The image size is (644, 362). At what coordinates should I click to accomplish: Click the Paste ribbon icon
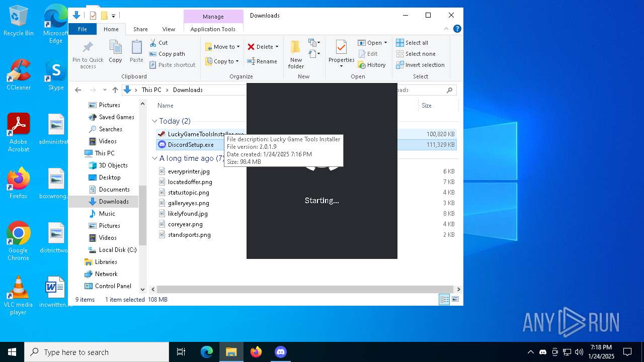click(x=136, y=51)
